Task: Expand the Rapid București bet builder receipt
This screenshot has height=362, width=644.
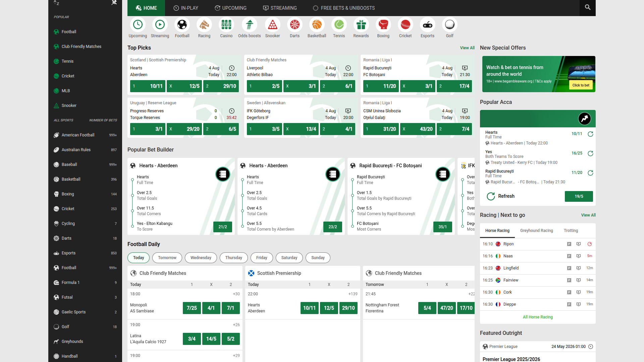Action: tap(443, 174)
